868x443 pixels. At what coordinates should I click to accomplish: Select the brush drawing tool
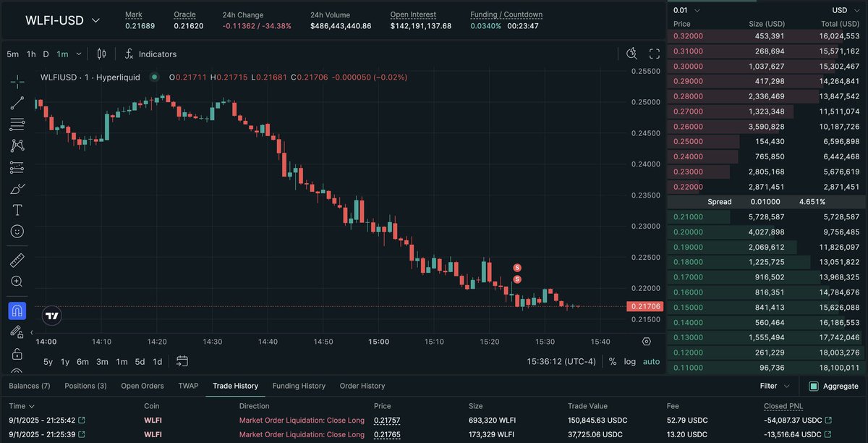pyautogui.click(x=17, y=189)
